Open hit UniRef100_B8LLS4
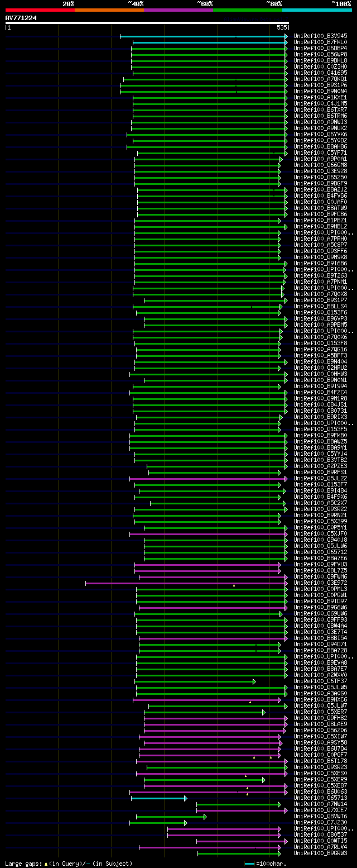Screen dimensions: 357x868 coord(320,306)
